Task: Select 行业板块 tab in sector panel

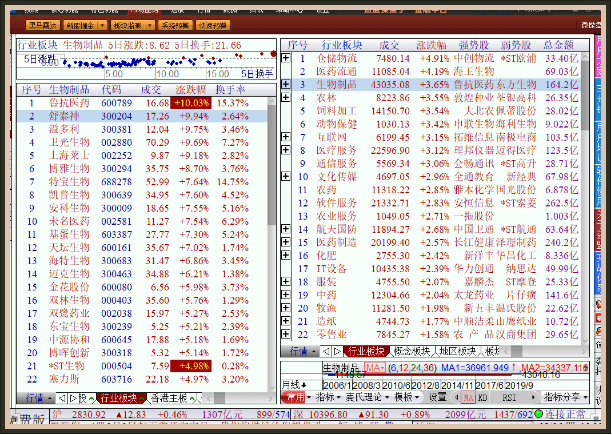Action: pos(366,352)
